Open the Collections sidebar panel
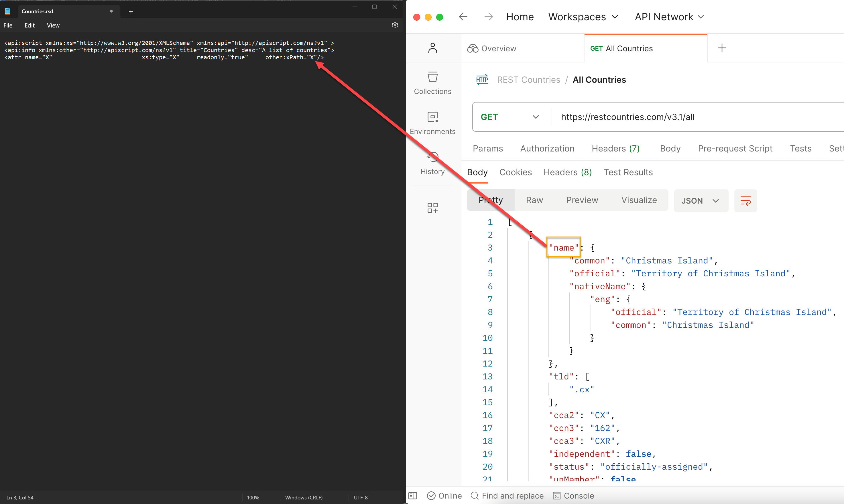Screen dimensions: 844x504 [432, 83]
